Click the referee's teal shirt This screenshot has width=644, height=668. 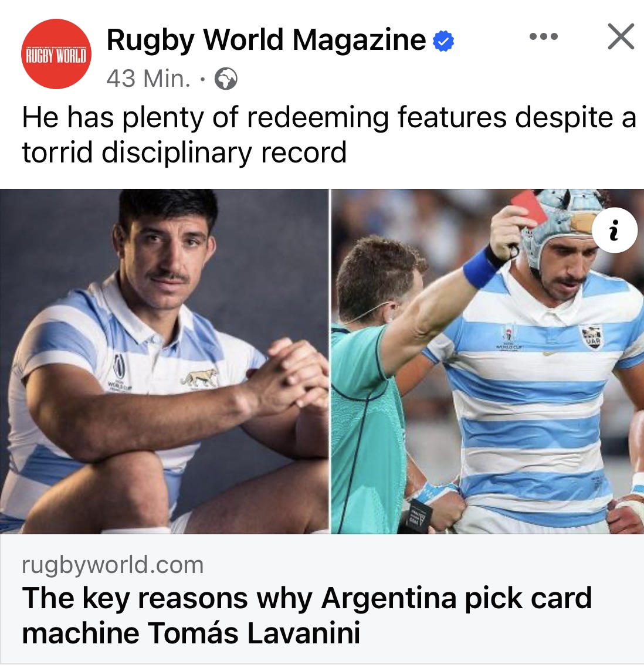[367, 426]
